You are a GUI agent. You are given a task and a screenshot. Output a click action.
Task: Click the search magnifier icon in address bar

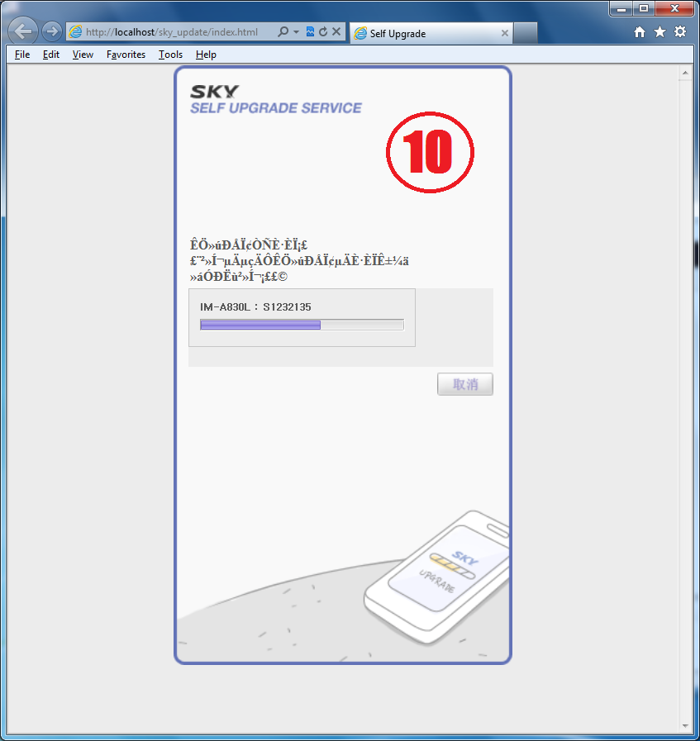283,31
